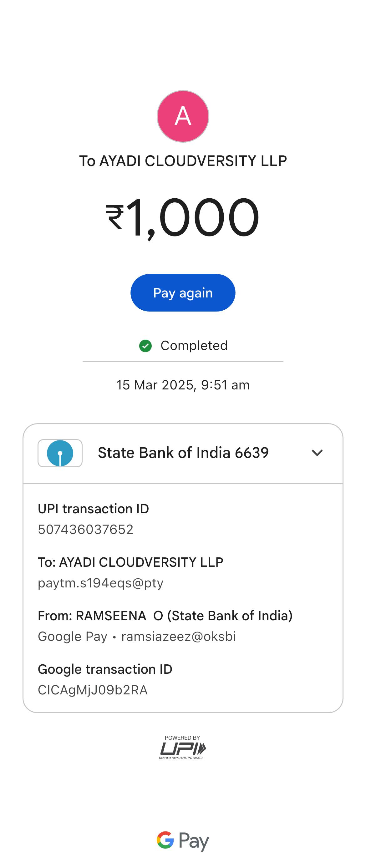Select UPI transaction ID number 507436037652
This screenshot has width=366, height=868.
(86, 530)
